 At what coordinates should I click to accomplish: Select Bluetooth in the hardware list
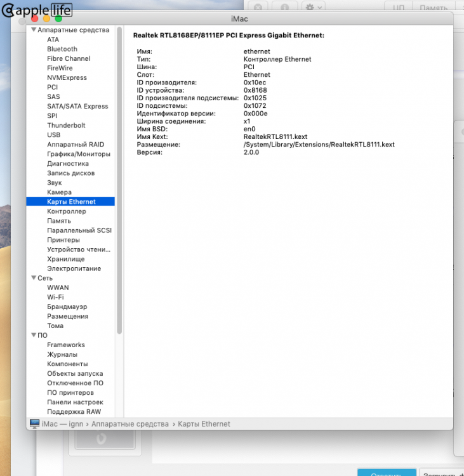(x=62, y=49)
